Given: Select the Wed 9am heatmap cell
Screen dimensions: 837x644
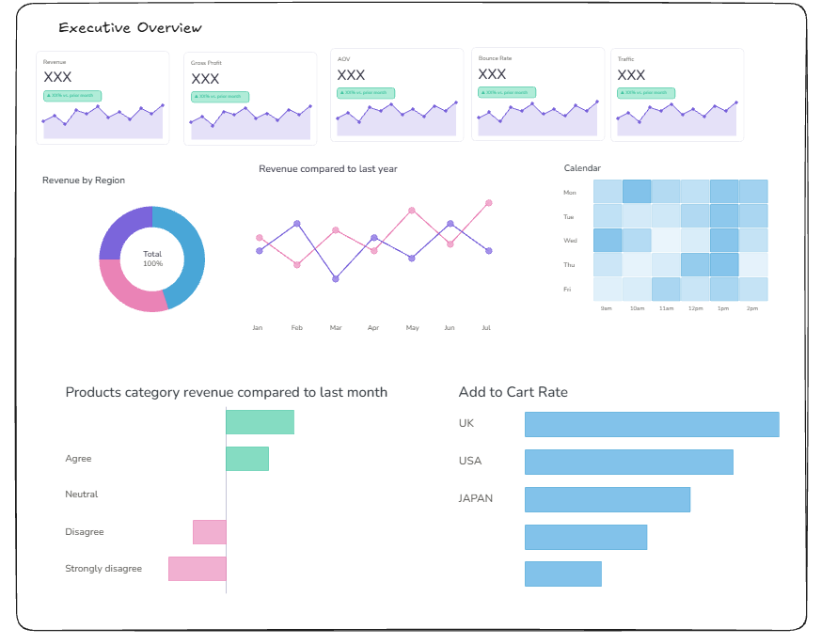Looking at the screenshot, I should (608, 240).
